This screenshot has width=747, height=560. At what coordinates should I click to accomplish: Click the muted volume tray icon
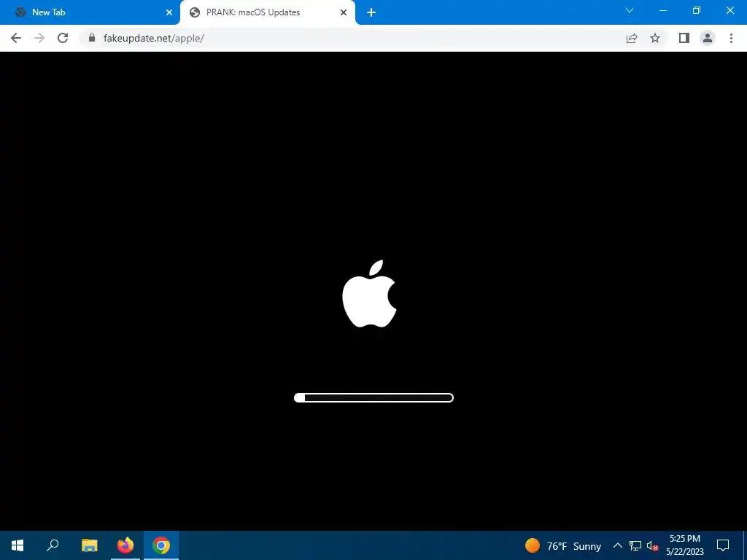pyautogui.click(x=652, y=545)
